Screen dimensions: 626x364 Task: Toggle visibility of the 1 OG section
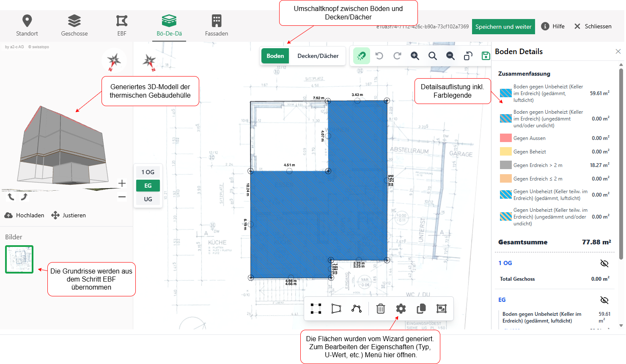[x=604, y=263]
